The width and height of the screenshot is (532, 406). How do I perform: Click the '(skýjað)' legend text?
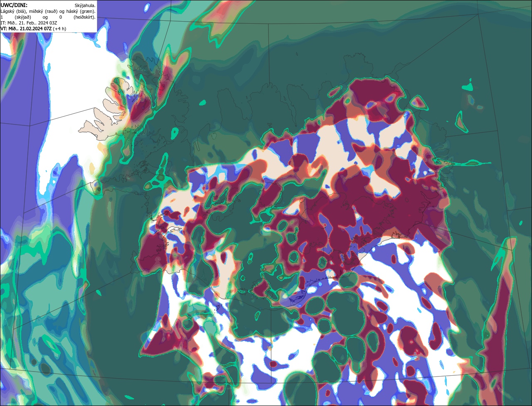pos(23,17)
